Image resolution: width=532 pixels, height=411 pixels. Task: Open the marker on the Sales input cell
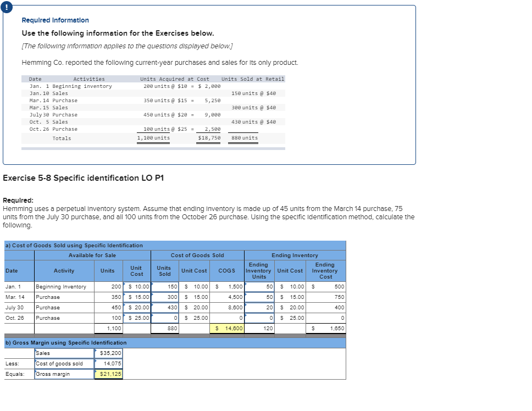pos(95,351)
